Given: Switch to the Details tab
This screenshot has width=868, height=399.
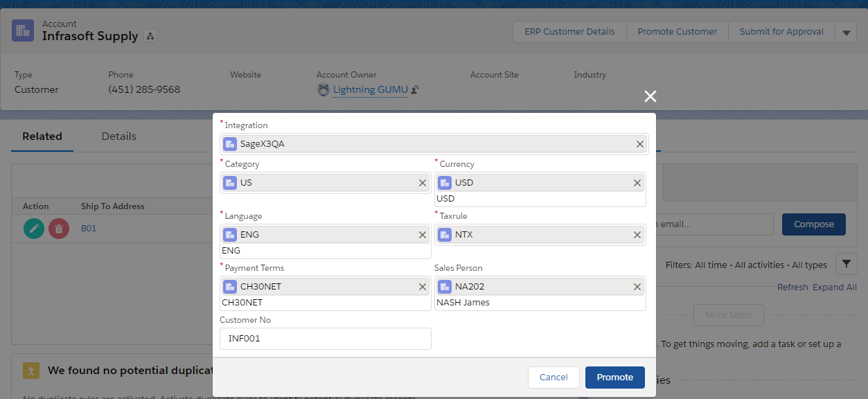Looking at the screenshot, I should click(x=118, y=136).
